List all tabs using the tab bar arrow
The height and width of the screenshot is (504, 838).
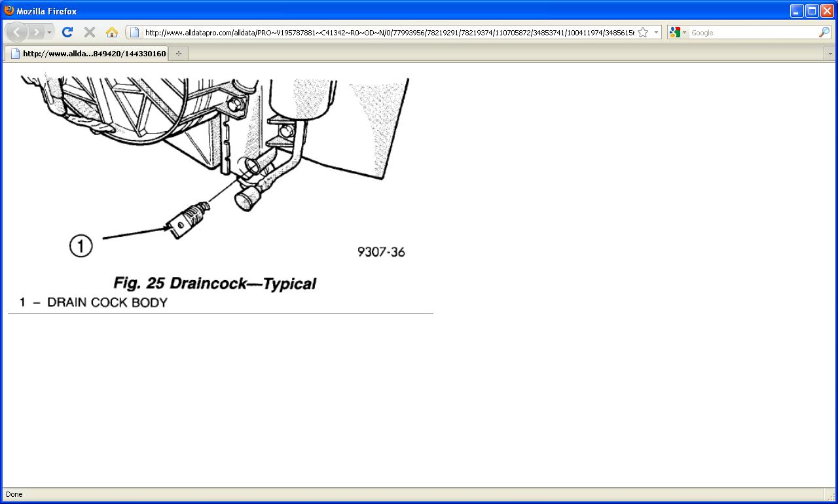tap(830, 54)
